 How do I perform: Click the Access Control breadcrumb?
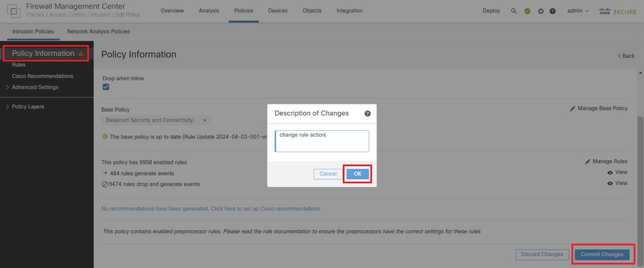[67, 15]
